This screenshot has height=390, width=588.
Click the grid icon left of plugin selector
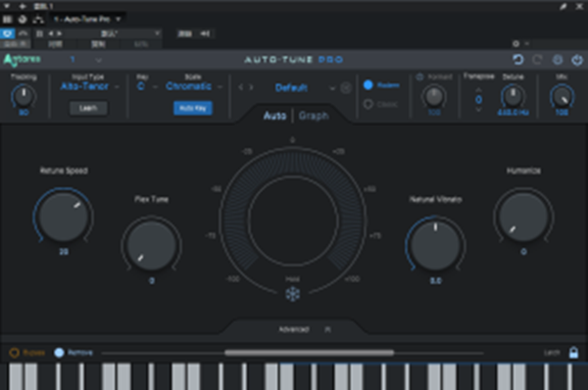point(7,20)
